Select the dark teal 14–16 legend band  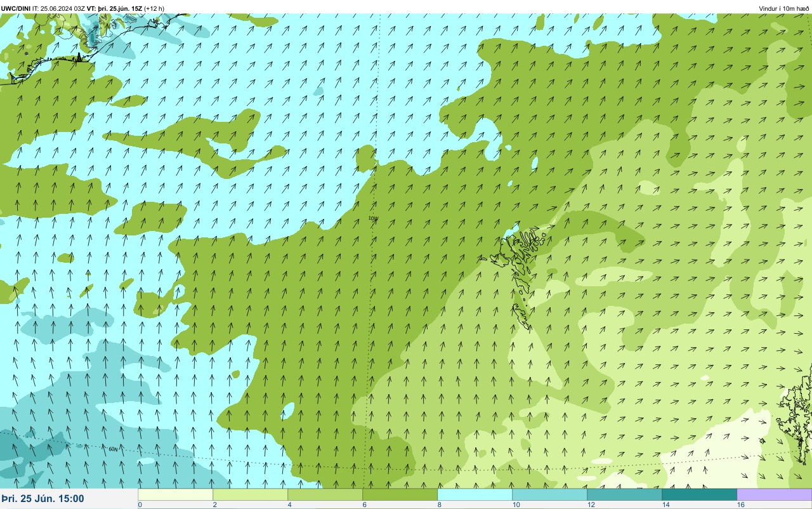[x=700, y=494]
